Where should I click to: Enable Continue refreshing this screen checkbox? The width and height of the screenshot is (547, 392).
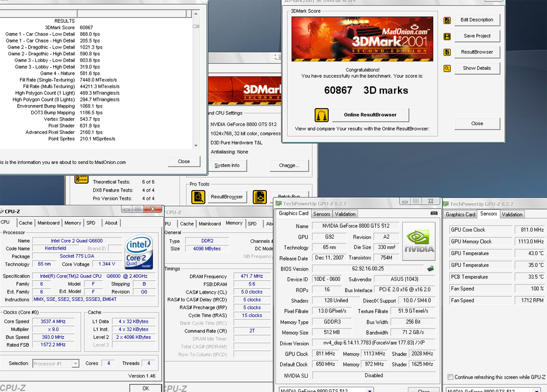coord(450,377)
